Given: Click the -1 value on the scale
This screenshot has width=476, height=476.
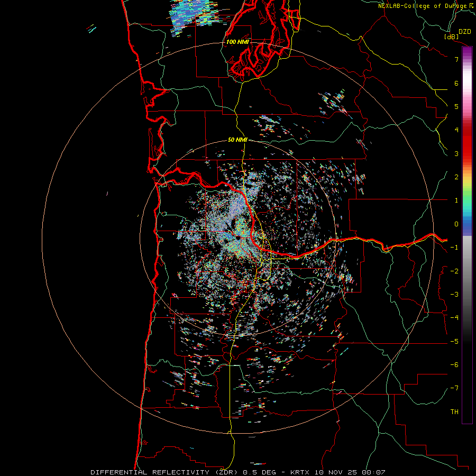Looking at the screenshot, I should coord(454,248).
